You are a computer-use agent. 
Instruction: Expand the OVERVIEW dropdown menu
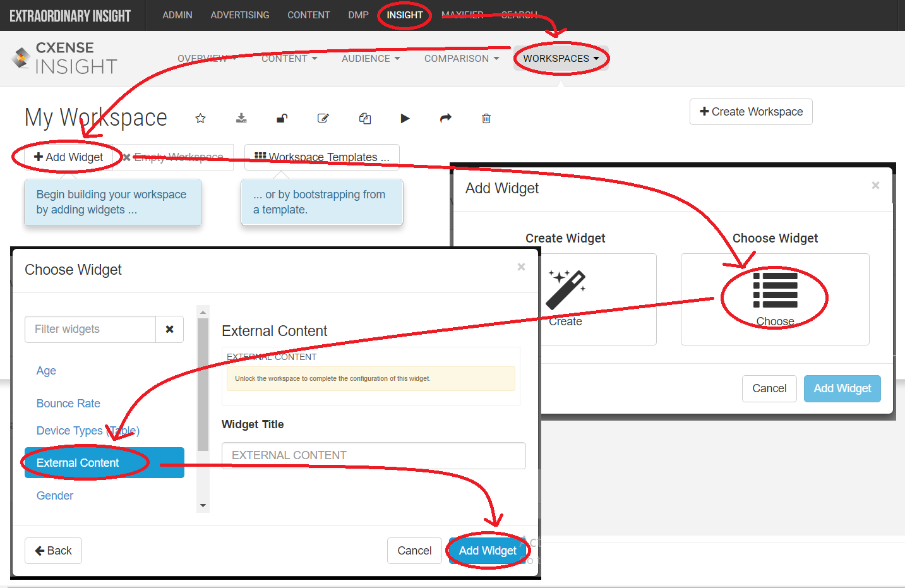(207, 59)
